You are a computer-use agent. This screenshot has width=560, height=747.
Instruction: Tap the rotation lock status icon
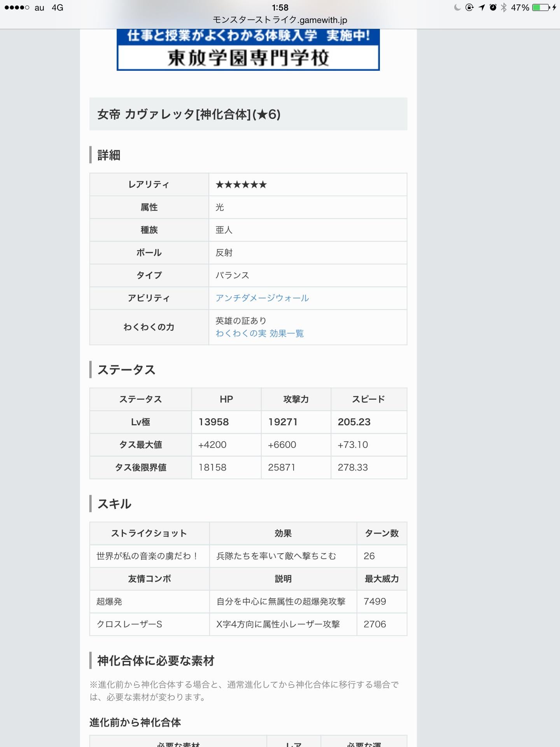(469, 7)
